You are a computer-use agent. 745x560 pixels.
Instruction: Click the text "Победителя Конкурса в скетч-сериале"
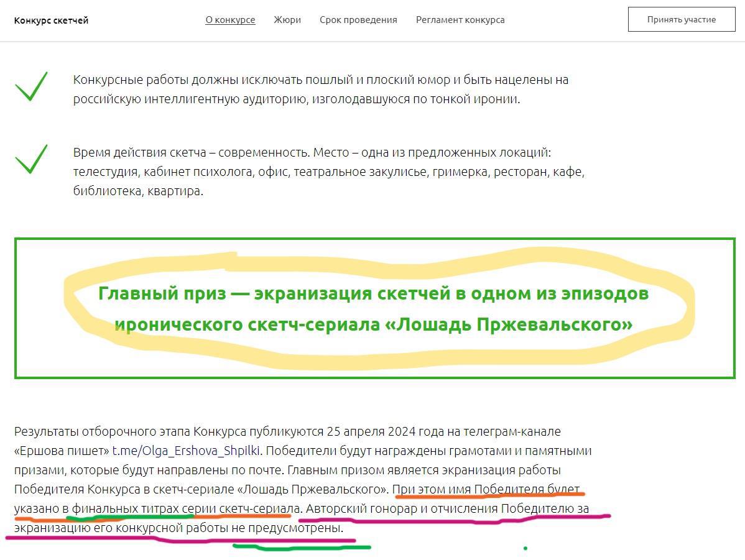124,489
